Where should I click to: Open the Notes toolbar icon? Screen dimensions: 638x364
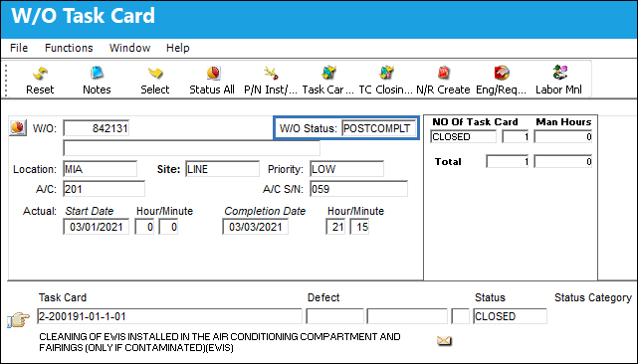[x=97, y=81]
